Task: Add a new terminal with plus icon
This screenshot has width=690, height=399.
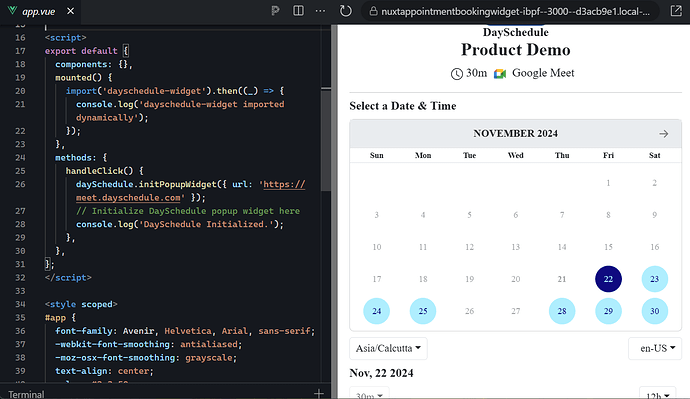Action: click(319, 393)
